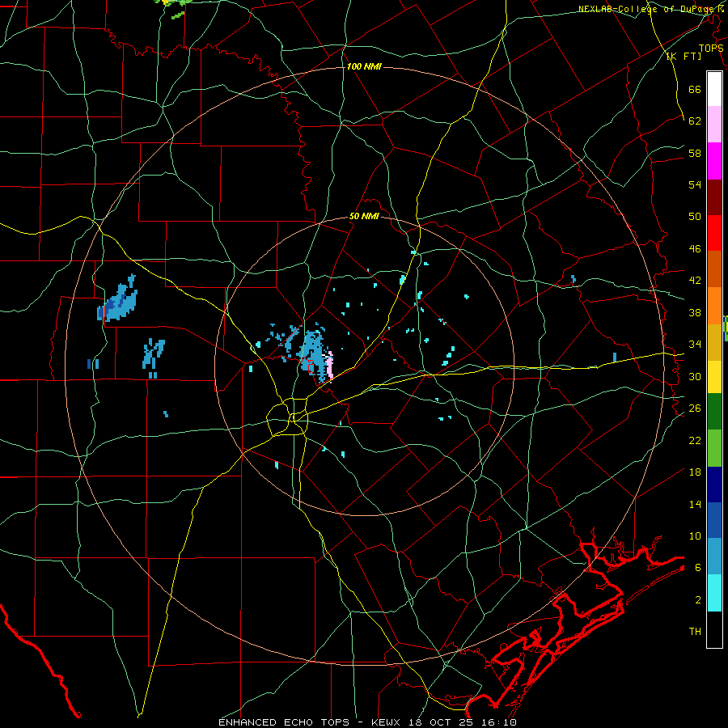Click the 'KEWX' radar site identifier
This screenshot has width=728, height=728.
(x=385, y=722)
